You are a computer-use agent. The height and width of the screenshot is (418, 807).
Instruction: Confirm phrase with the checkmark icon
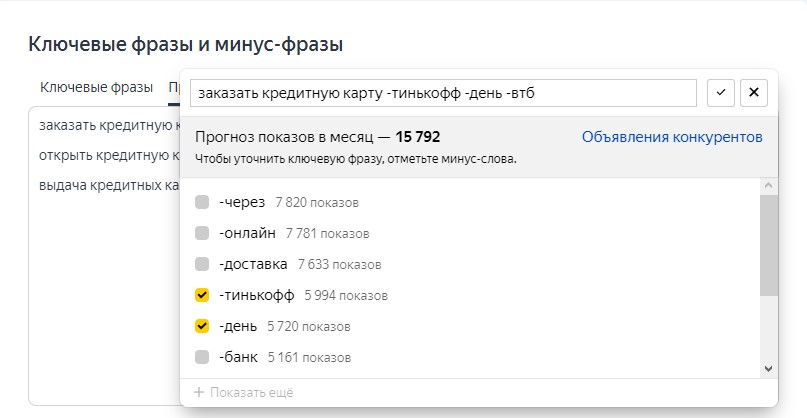pos(721,93)
